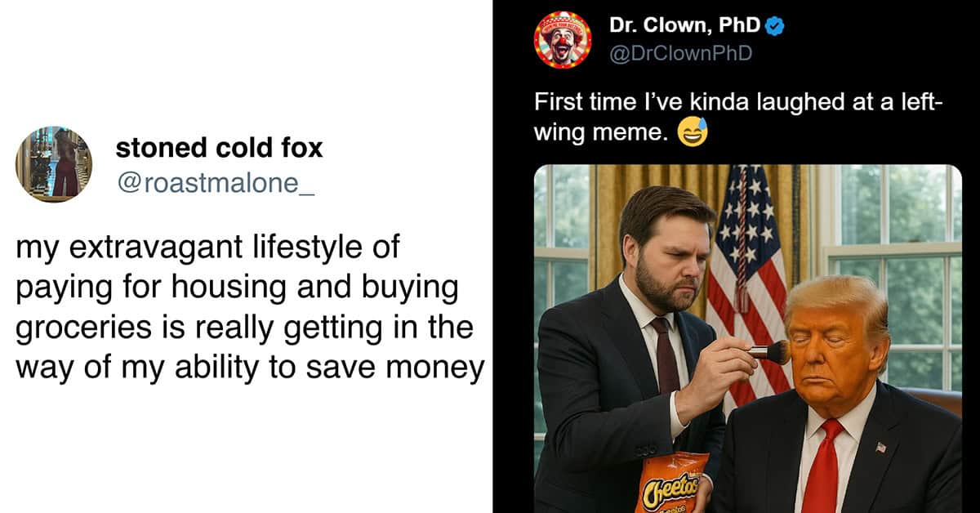Open the @roastmalone_ handle

[216, 184]
